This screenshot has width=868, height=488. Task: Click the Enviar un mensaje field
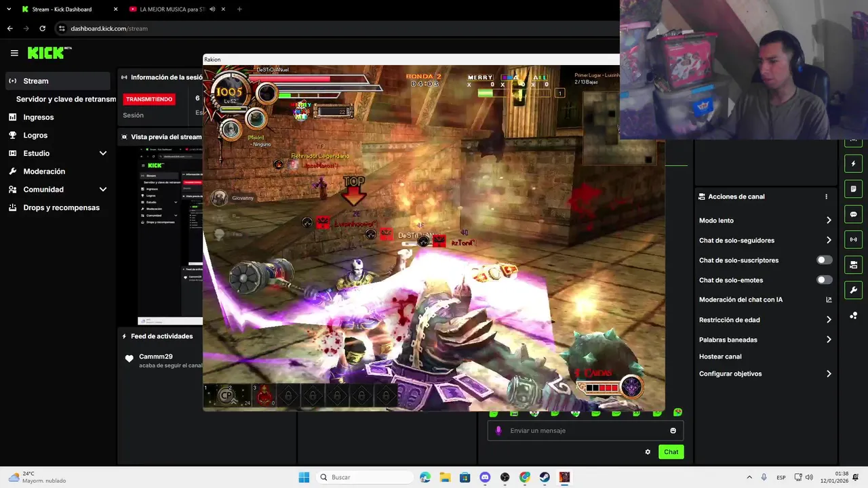(x=585, y=430)
